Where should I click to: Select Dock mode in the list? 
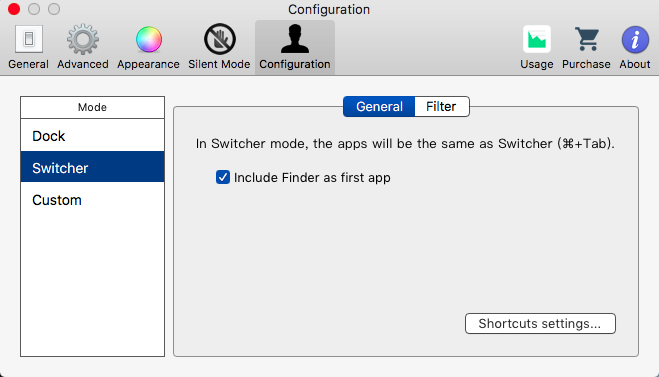(92, 136)
